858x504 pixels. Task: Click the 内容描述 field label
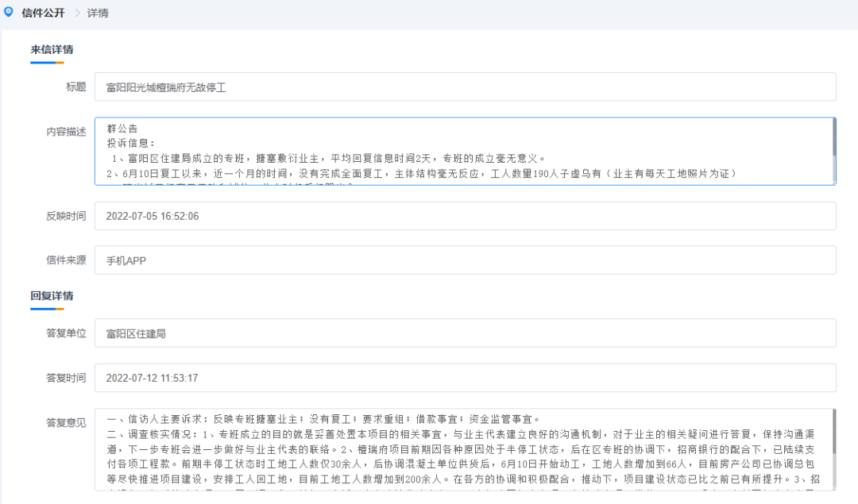point(66,132)
